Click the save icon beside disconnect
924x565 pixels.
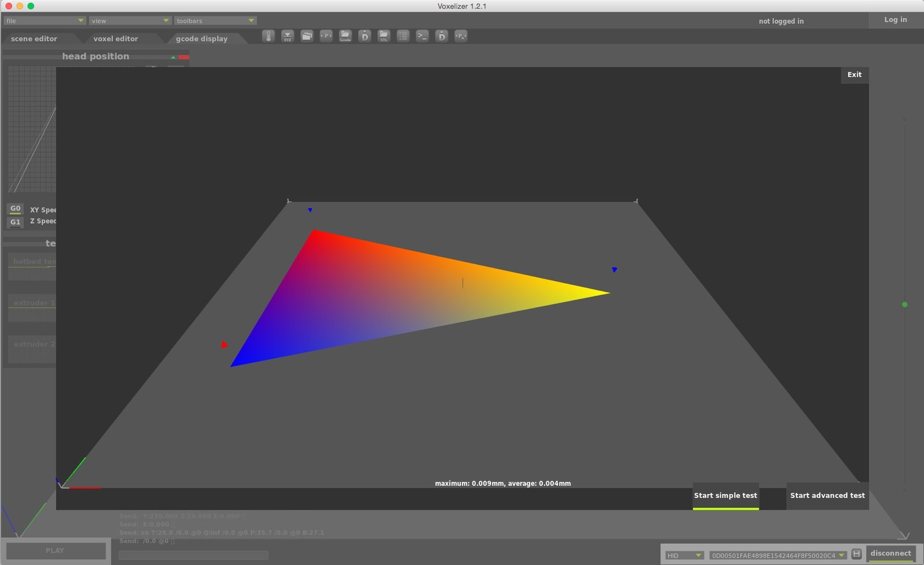click(856, 554)
